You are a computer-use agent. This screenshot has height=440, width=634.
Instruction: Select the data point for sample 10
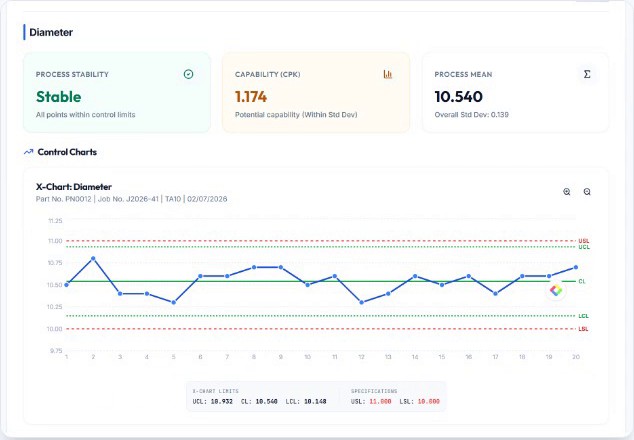pos(308,285)
